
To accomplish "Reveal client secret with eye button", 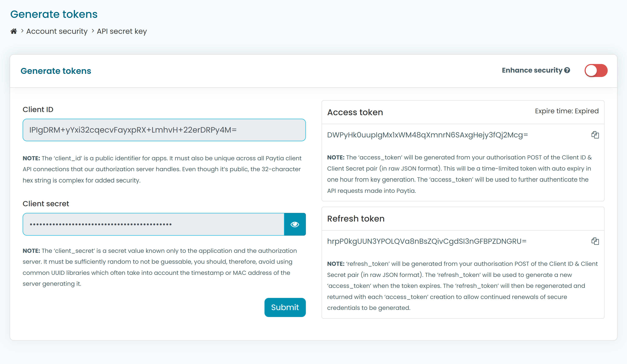I will point(295,224).
